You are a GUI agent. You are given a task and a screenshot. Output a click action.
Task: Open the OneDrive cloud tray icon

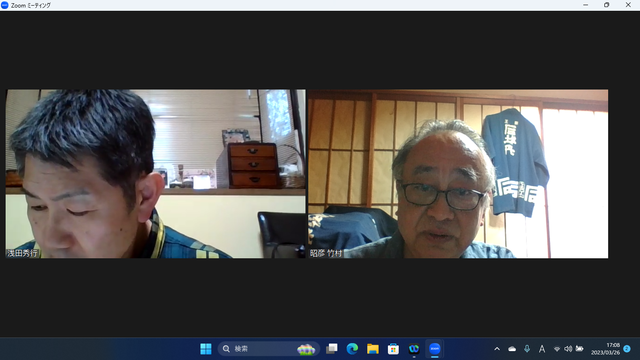[x=512, y=349]
